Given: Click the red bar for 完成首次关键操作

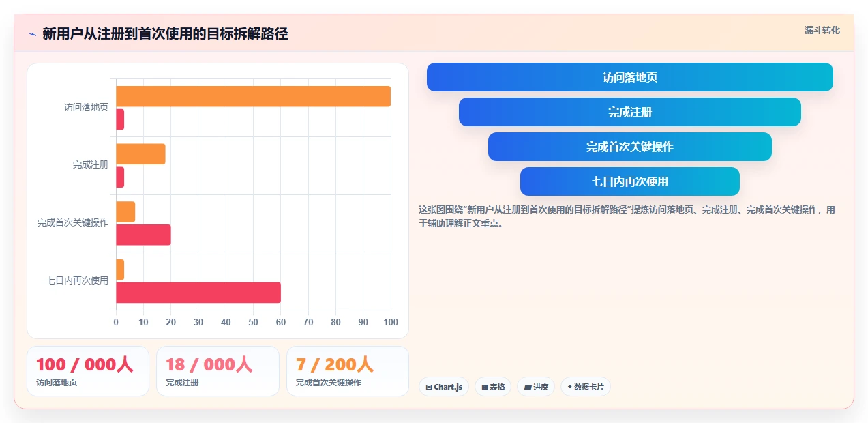Looking at the screenshot, I should pyautogui.click(x=143, y=235).
